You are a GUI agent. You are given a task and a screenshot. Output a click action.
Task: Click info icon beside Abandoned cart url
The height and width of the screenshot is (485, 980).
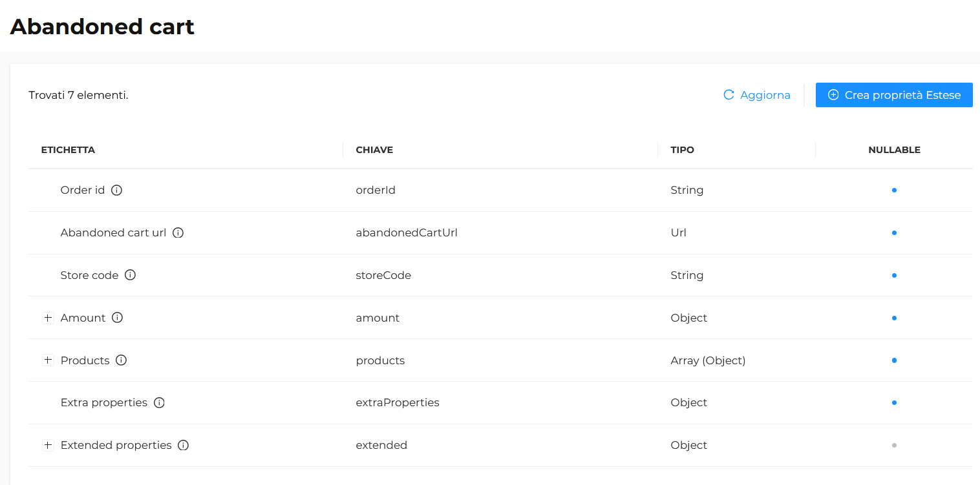tap(178, 233)
